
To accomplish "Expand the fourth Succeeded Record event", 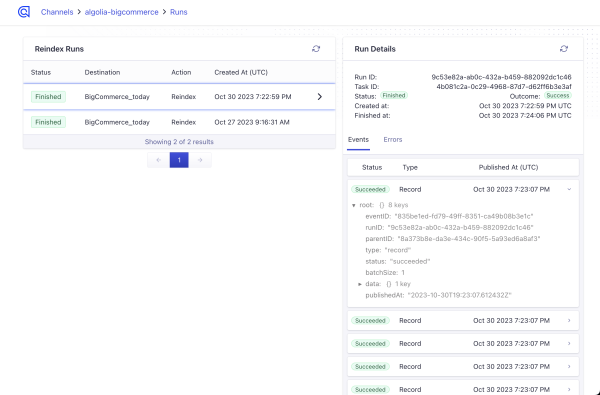I will pos(569,366).
